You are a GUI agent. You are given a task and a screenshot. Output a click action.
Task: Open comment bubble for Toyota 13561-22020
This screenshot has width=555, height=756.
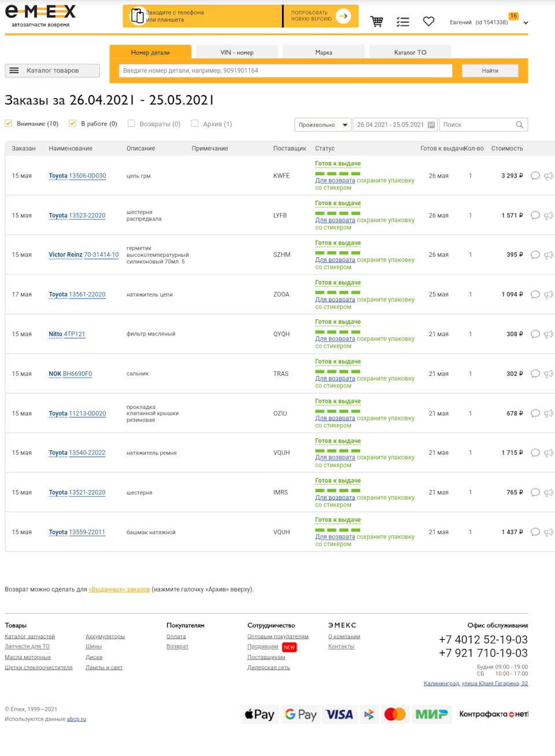click(x=535, y=294)
